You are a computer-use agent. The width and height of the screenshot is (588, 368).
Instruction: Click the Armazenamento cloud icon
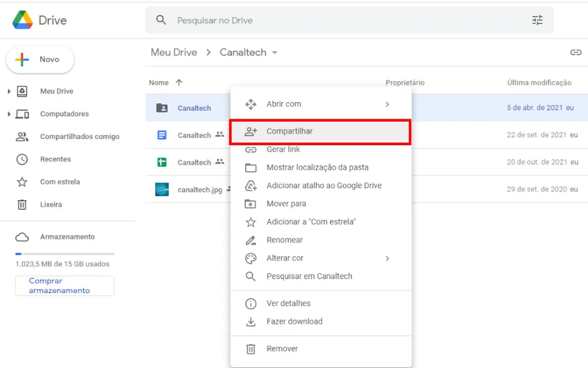tap(22, 237)
